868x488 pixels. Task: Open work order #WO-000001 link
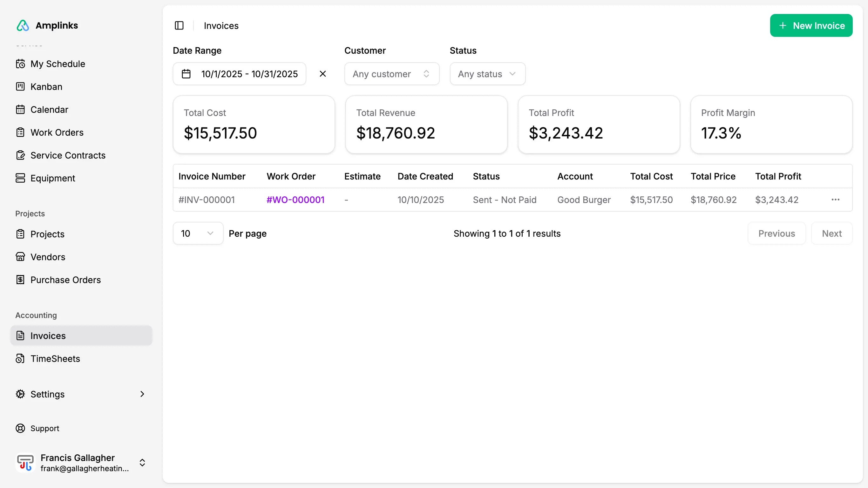point(295,200)
